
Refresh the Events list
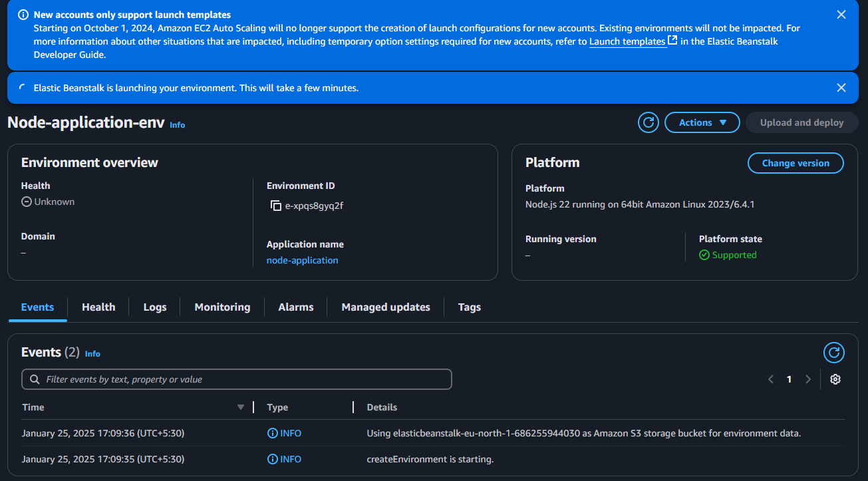834,353
